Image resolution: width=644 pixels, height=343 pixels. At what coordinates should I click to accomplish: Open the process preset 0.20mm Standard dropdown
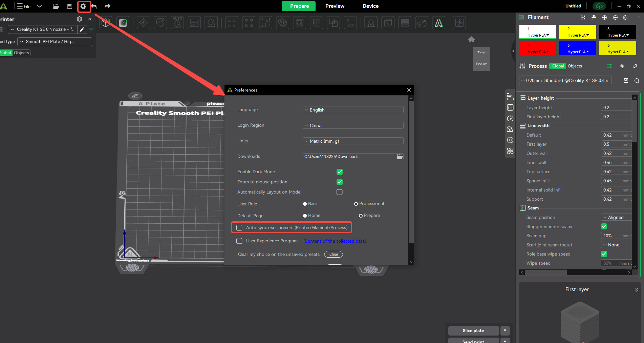tap(565, 80)
